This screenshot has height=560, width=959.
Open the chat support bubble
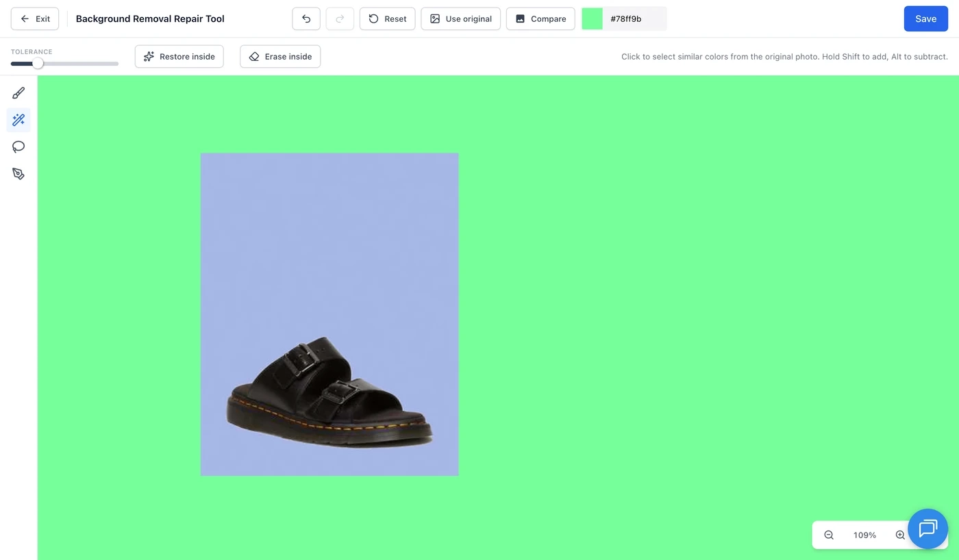(x=927, y=529)
